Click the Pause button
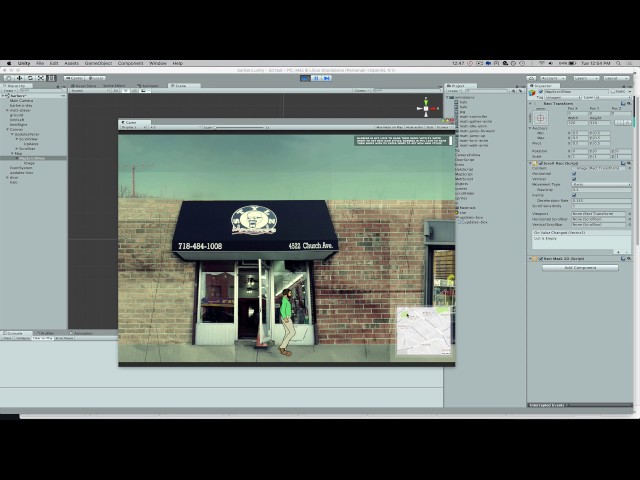This screenshot has width=640, height=480. coord(316,78)
